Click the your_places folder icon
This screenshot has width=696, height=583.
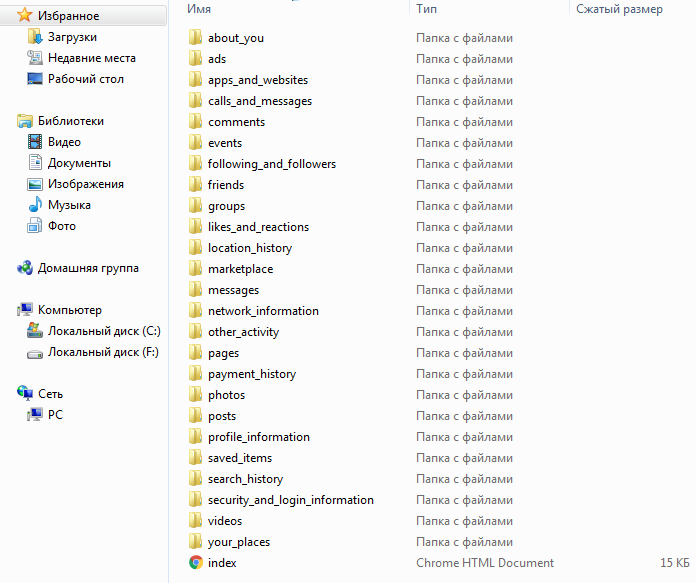point(195,541)
